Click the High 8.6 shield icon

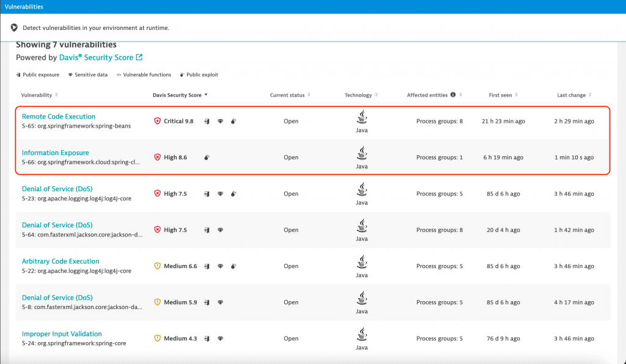point(157,157)
